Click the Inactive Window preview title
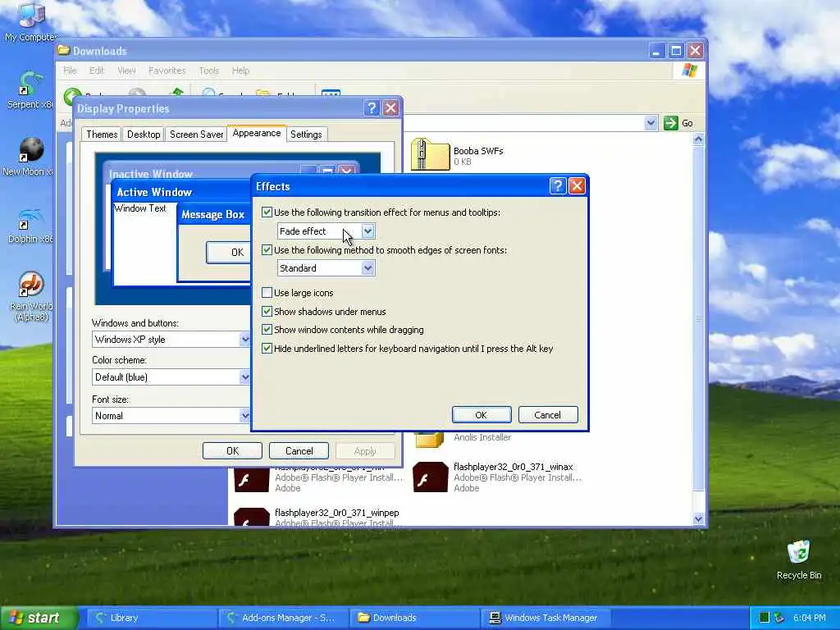The width and height of the screenshot is (840, 630). [151, 174]
